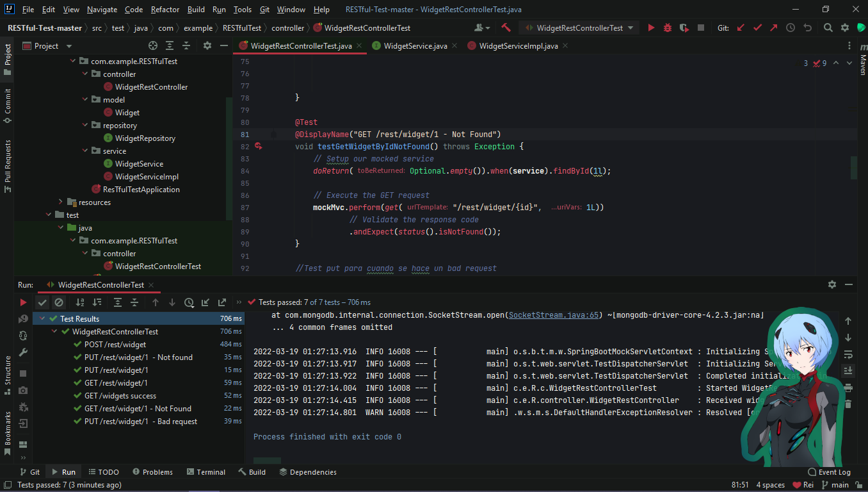The height and width of the screenshot is (492, 868).
Task: Sort tests by duration
Action: point(97,302)
